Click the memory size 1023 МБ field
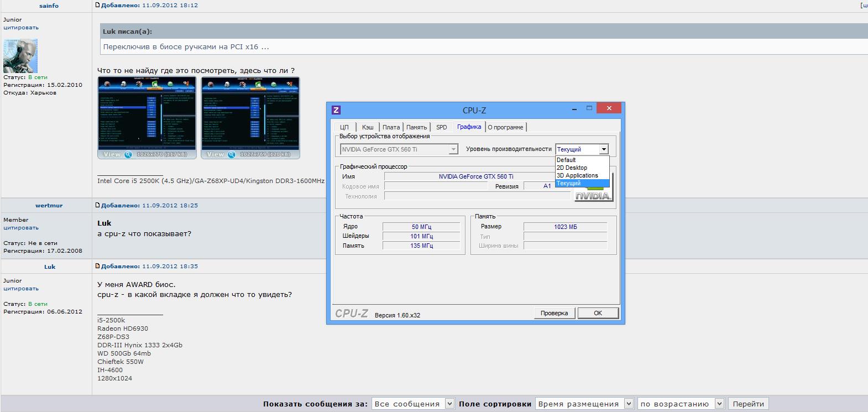 point(565,227)
